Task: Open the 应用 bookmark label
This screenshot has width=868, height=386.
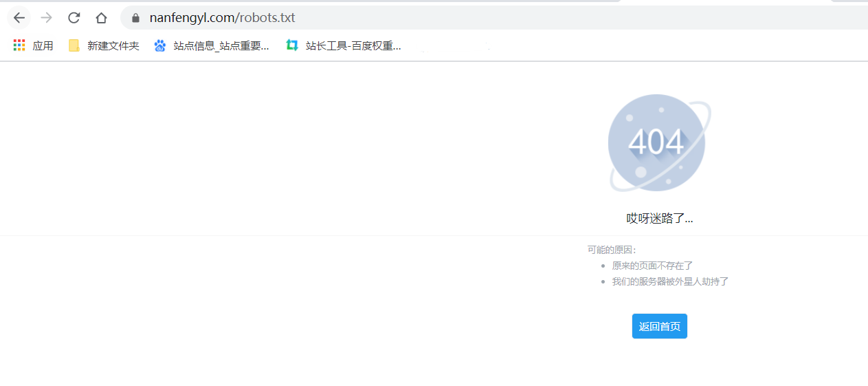Action: pyautogui.click(x=43, y=46)
